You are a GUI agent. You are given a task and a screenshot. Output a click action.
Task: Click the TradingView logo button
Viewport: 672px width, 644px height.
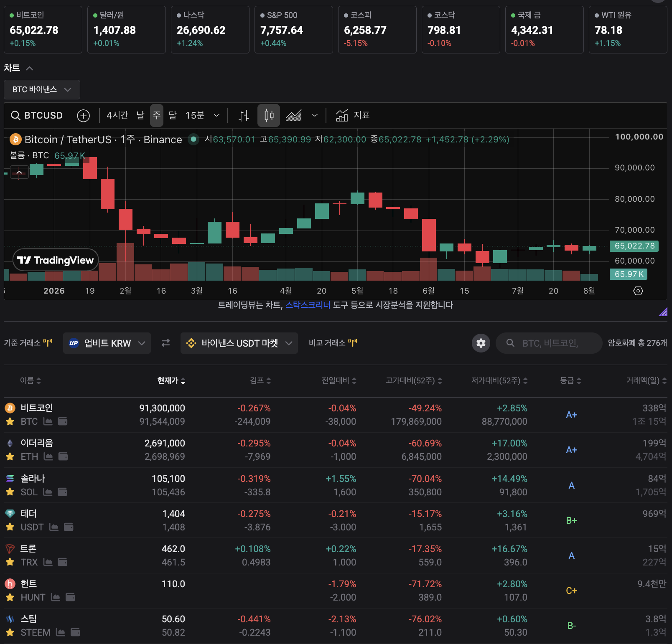(x=56, y=260)
